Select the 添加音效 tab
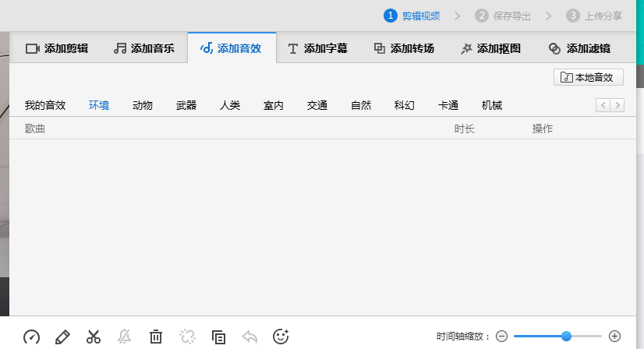The image size is (644, 349). [231, 48]
